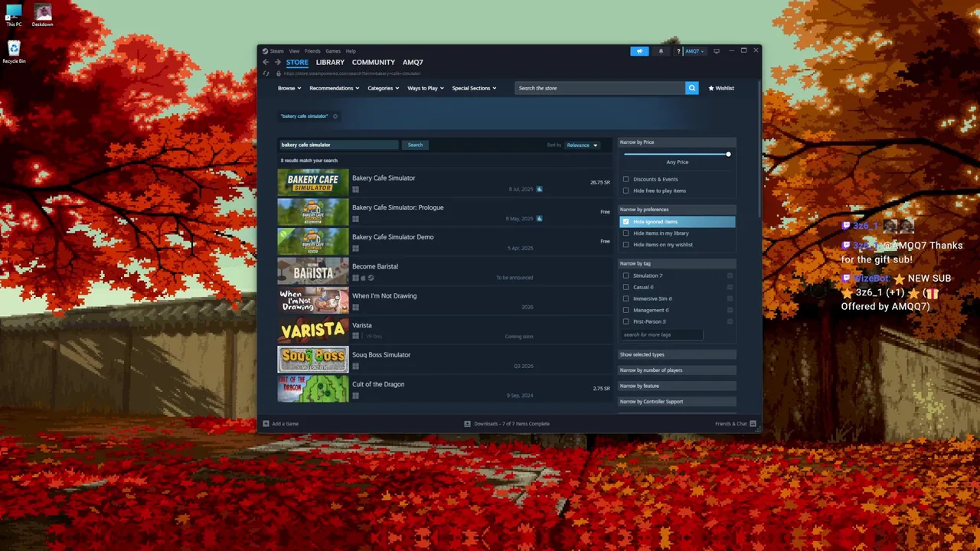
Task: Switch to the COMMUNITY tab
Action: click(x=374, y=62)
